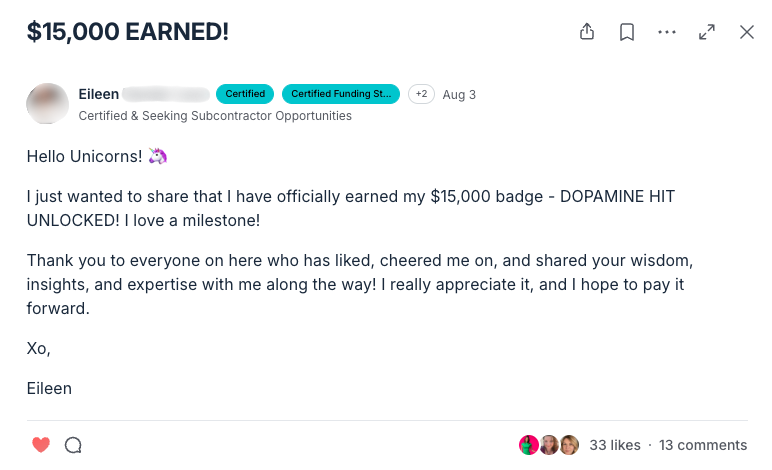Click the Aug 3 post date

pos(459,94)
